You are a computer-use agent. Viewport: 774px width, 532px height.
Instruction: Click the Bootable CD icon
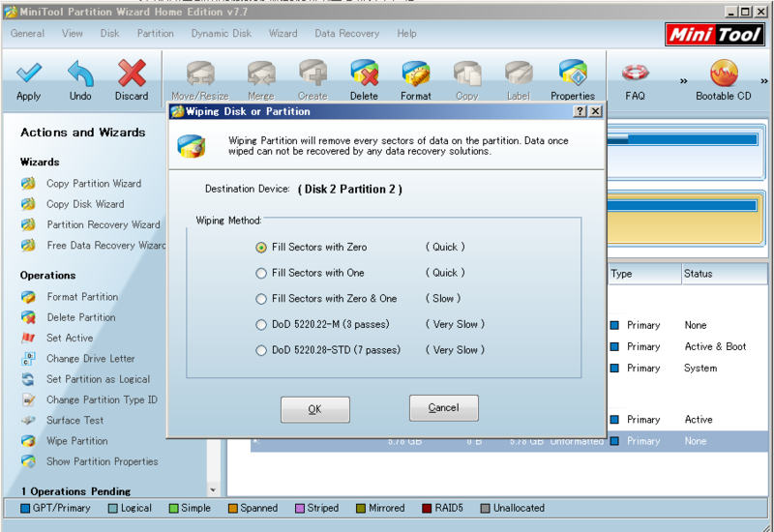[x=724, y=74]
